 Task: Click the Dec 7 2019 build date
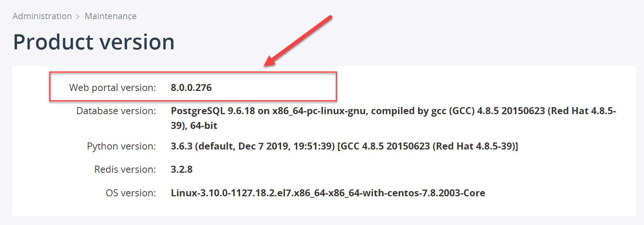click(x=264, y=146)
